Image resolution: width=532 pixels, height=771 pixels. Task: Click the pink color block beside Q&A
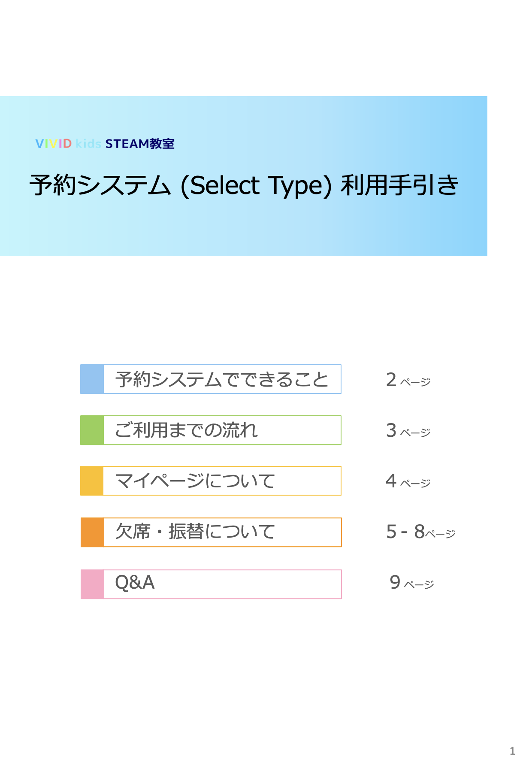click(93, 584)
